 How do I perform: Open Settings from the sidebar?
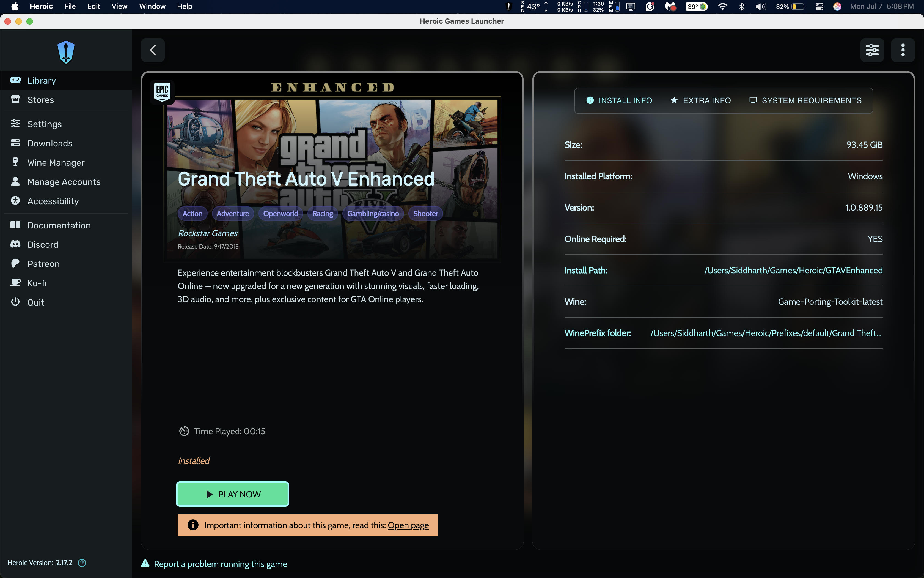click(66, 124)
